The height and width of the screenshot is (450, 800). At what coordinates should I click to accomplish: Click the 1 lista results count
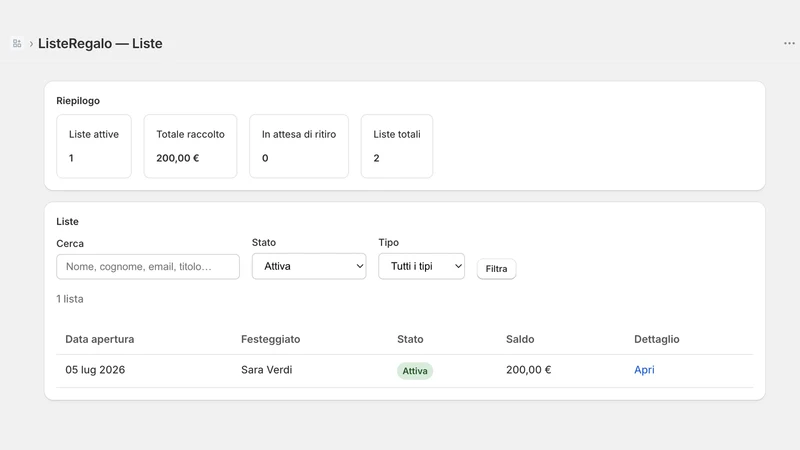pos(70,299)
